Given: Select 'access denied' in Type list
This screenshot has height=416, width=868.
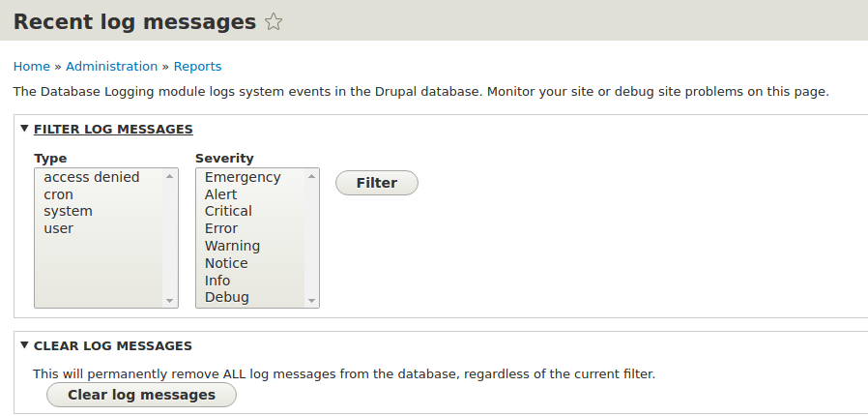Looking at the screenshot, I should (x=92, y=177).
